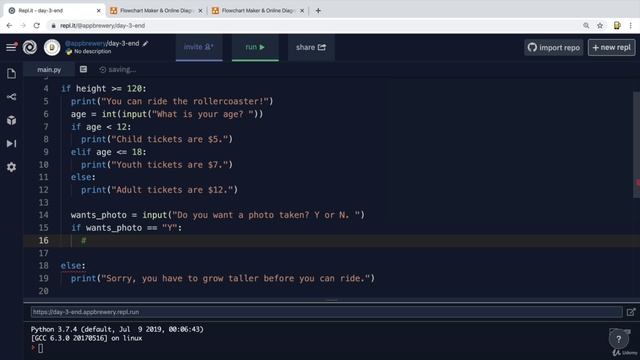Close the first Flowchart Maker tab
The image size is (640, 360).
click(200, 11)
